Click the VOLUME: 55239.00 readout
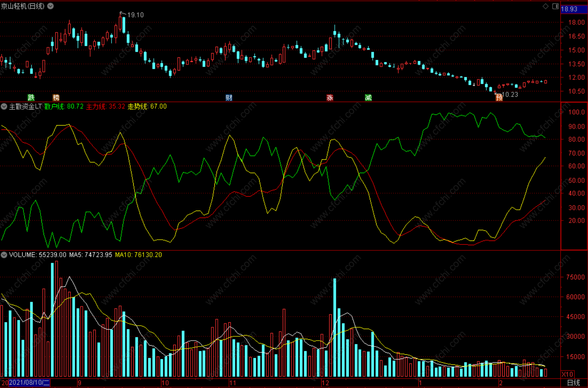 click(x=38, y=255)
